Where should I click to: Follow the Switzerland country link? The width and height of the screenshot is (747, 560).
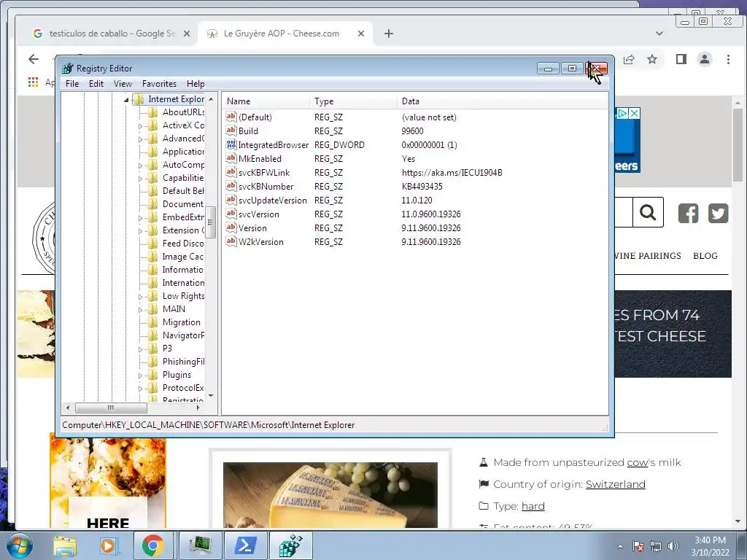coord(616,484)
